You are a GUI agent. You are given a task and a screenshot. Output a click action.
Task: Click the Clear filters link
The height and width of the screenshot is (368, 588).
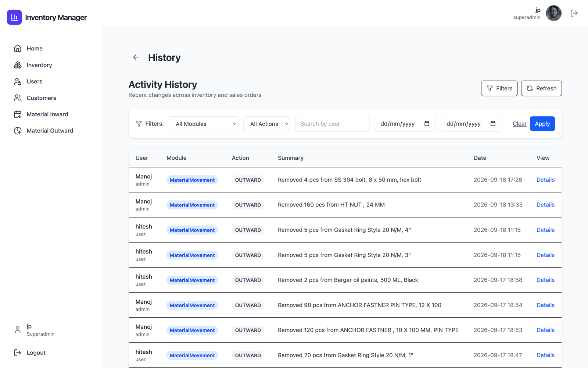click(x=520, y=124)
